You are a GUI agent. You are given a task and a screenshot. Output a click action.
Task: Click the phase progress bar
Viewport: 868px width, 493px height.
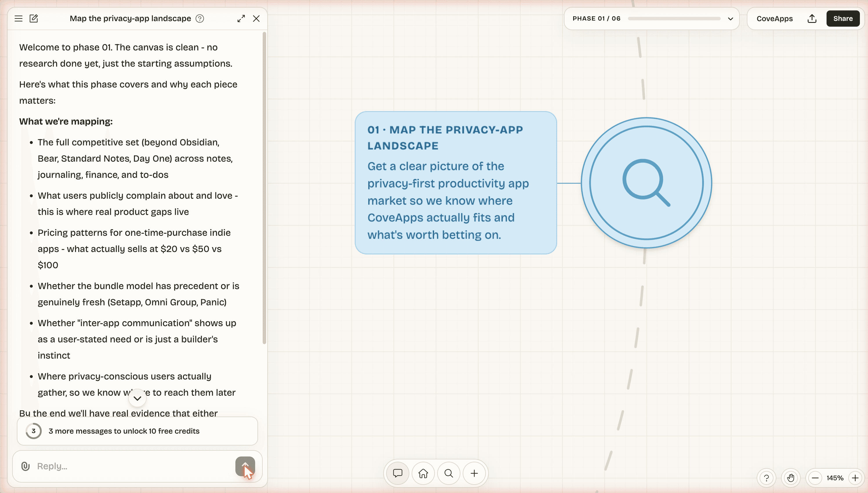pos(674,19)
